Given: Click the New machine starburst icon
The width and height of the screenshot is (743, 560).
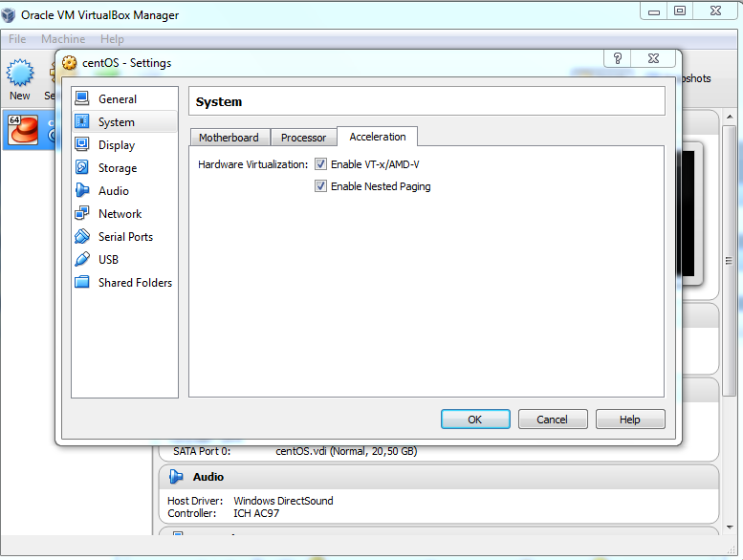Looking at the screenshot, I should (20, 73).
